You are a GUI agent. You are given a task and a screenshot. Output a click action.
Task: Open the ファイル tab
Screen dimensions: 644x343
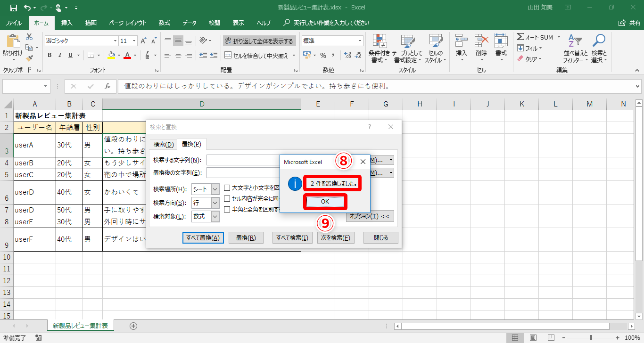tap(13, 23)
